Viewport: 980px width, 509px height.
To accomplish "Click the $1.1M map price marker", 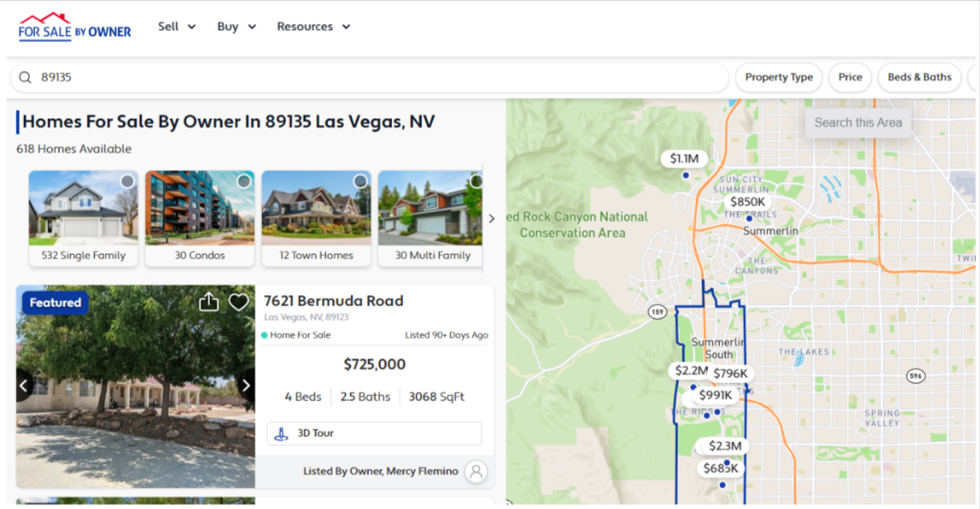I will [x=684, y=159].
